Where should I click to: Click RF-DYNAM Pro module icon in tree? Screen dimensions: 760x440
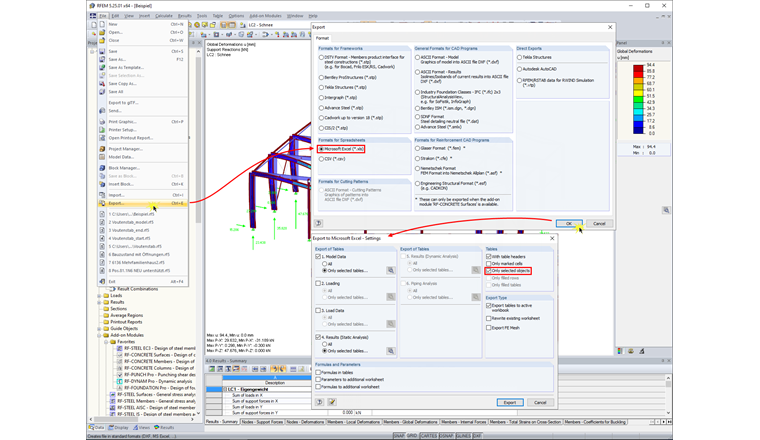click(x=120, y=381)
